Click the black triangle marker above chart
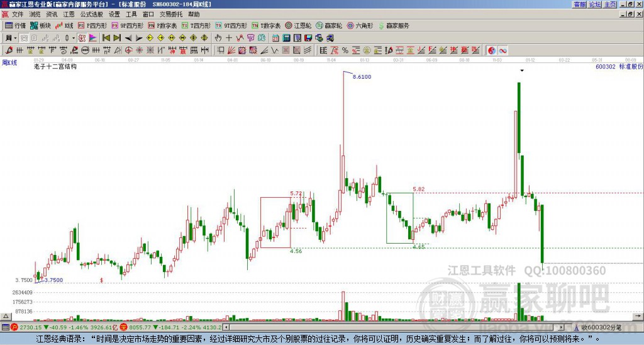 [521, 71]
